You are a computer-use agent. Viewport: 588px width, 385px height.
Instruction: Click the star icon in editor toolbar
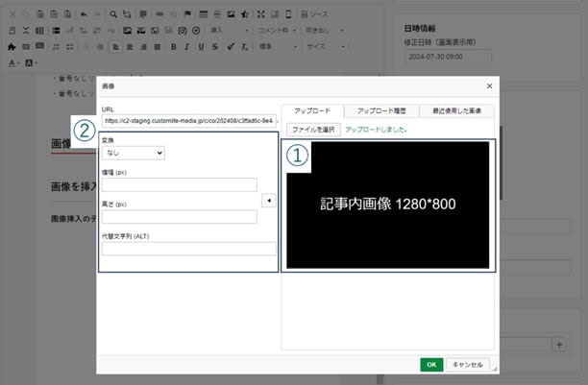pos(245,14)
